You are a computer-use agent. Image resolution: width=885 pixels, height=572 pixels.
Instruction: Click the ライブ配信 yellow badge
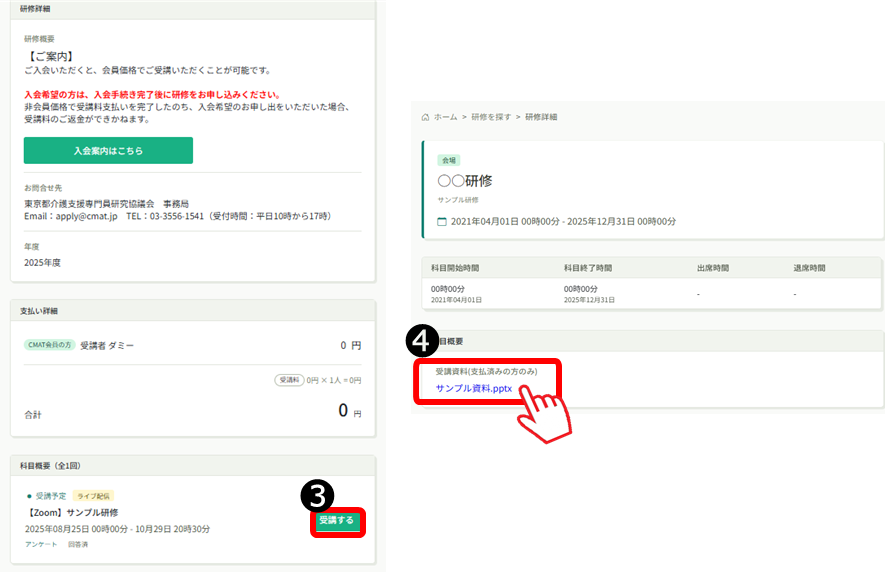[92, 495]
